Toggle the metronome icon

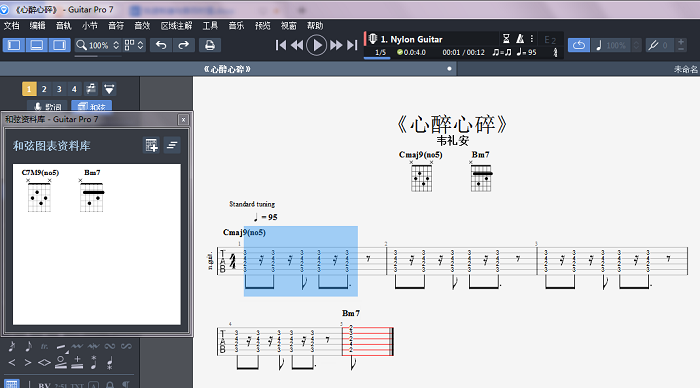click(x=520, y=39)
